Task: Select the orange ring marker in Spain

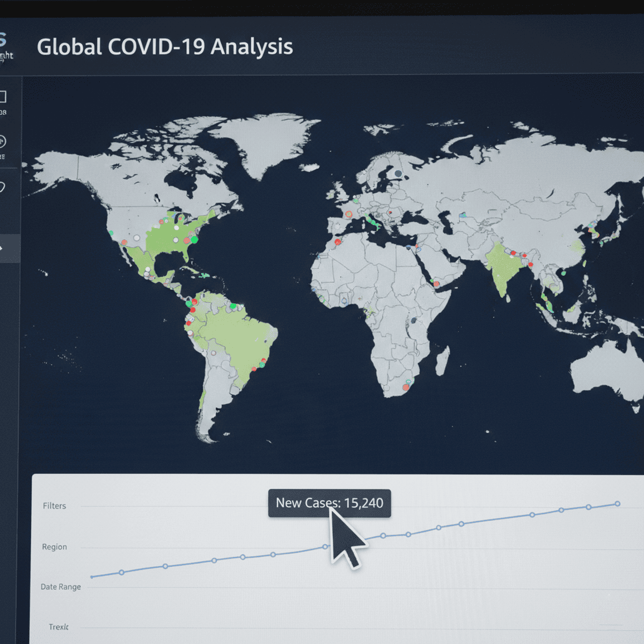Action: pos(348,215)
